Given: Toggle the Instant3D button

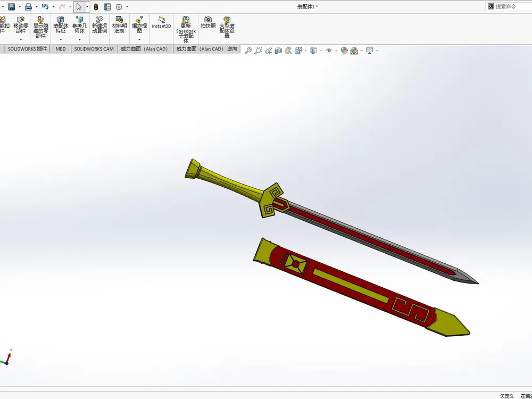Looking at the screenshot, I should [161, 22].
